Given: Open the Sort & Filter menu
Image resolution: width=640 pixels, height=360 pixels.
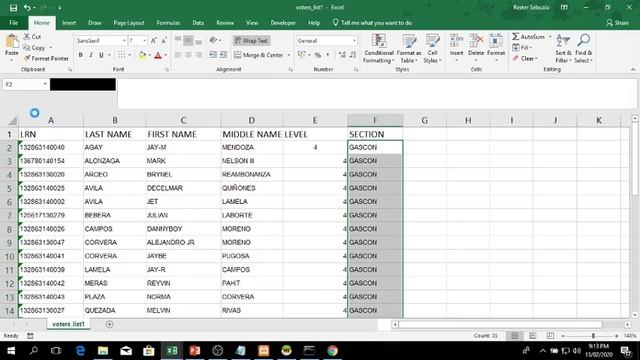Looking at the screenshot, I should pos(563,49).
